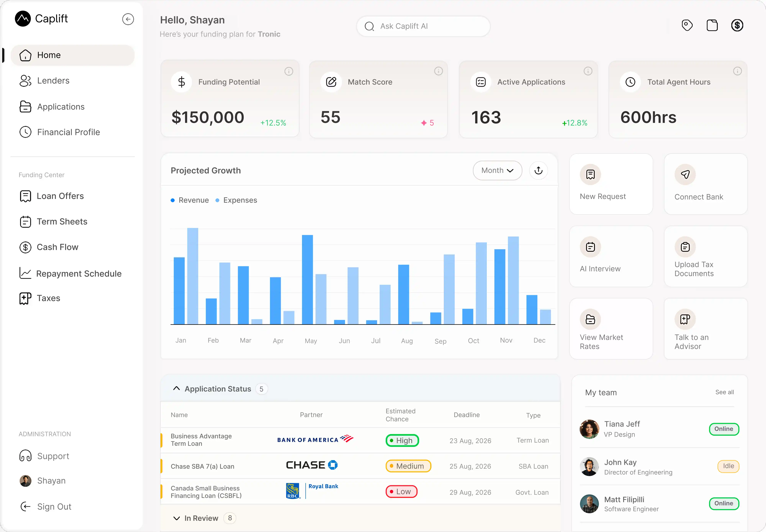766x532 pixels.
Task: Open the Upload Tax Documents action
Action: coord(705,256)
